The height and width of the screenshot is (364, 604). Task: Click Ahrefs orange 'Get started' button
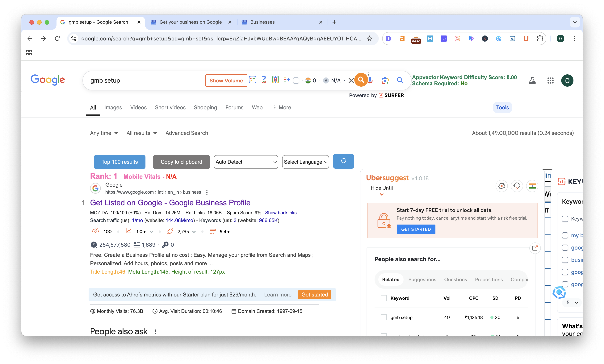(x=314, y=295)
